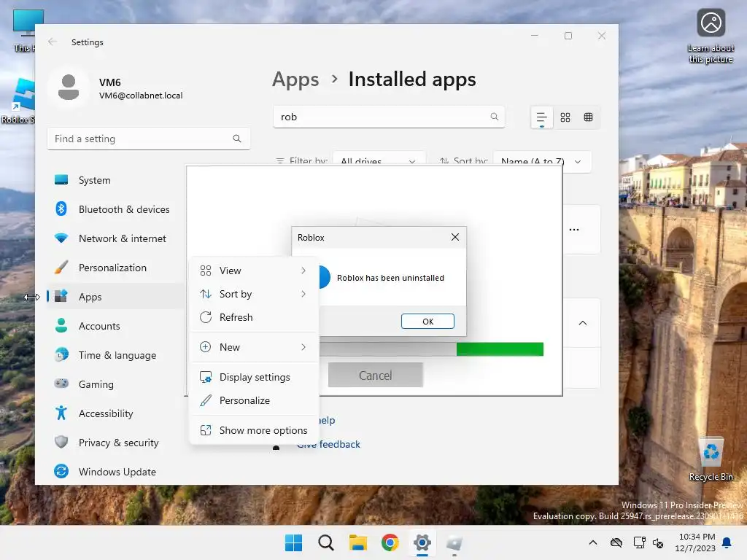This screenshot has width=747, height=560.
Task: Focus the apps search field containing rob
Action: pos(389,117)
